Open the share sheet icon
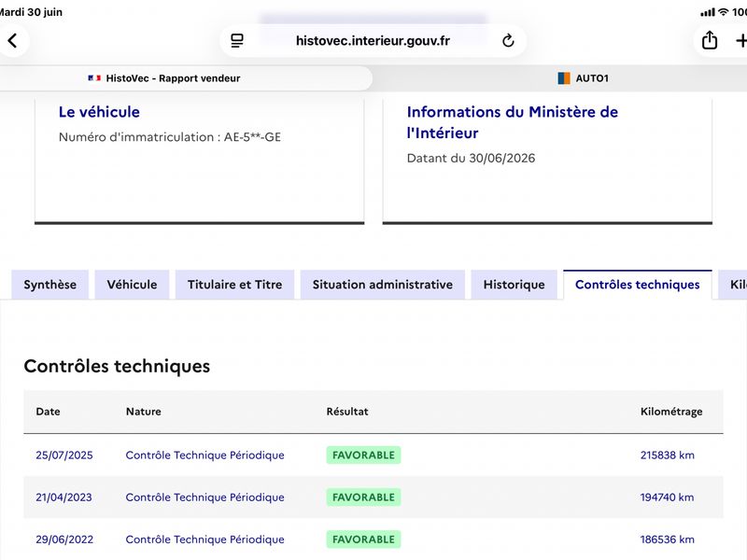Screen dimensions: 747x560 710,40
